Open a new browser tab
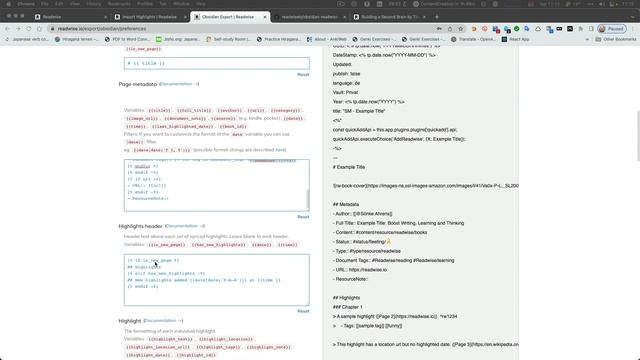640x360 pixels. click(437, 17)
